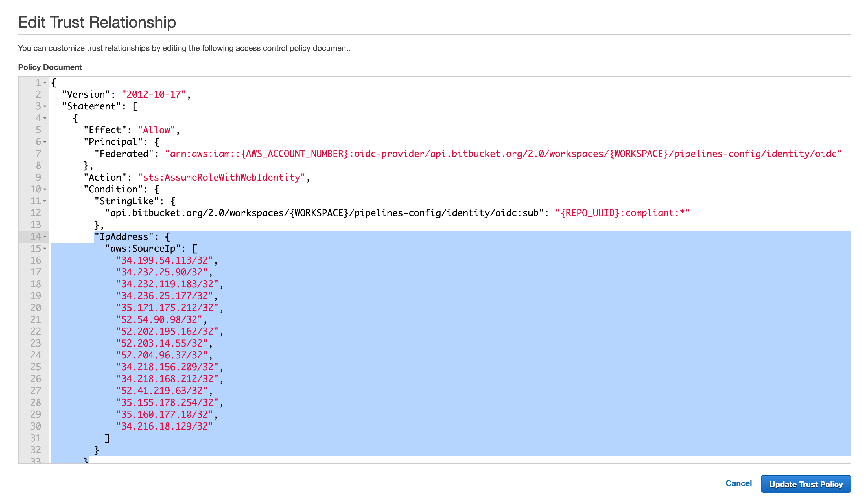This screenshot has width=866, height=504.
Task: Click the IP 34.199.54.113/32 entry
Action: pos(164,260)
